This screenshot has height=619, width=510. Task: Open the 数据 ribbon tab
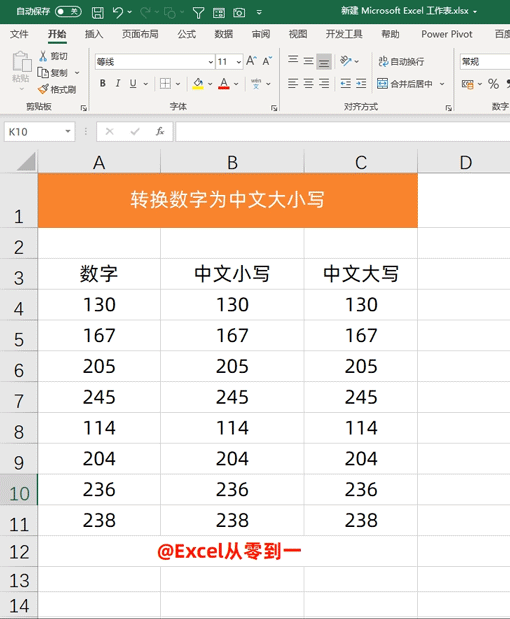click(x=223, y=34)
